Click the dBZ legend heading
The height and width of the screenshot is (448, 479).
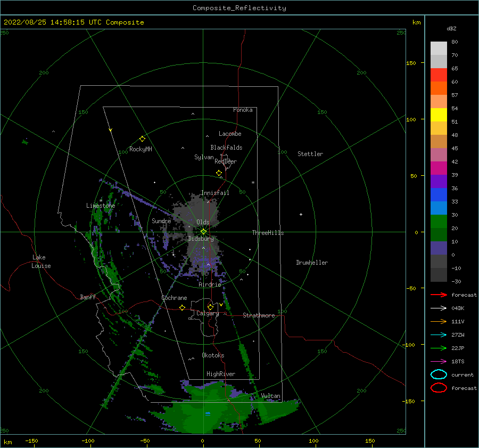click(x=451, y=28)
